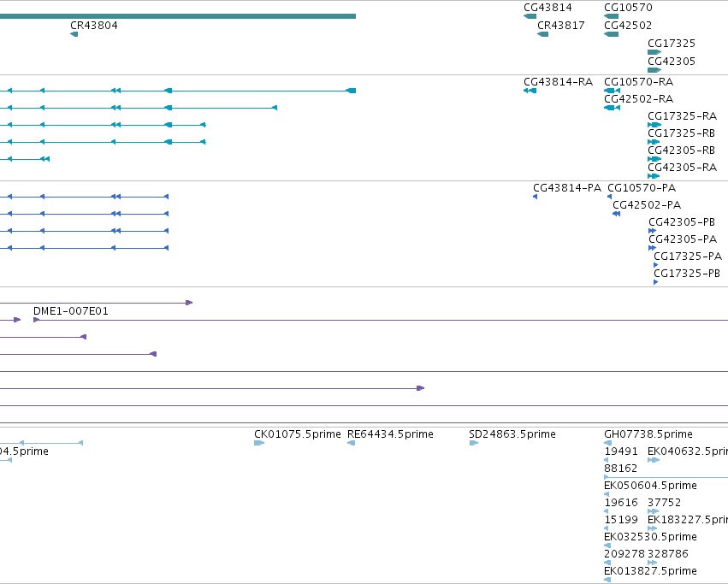Click protein CG42305-PA
Viewport: 728px width, 584px height.
683,239
